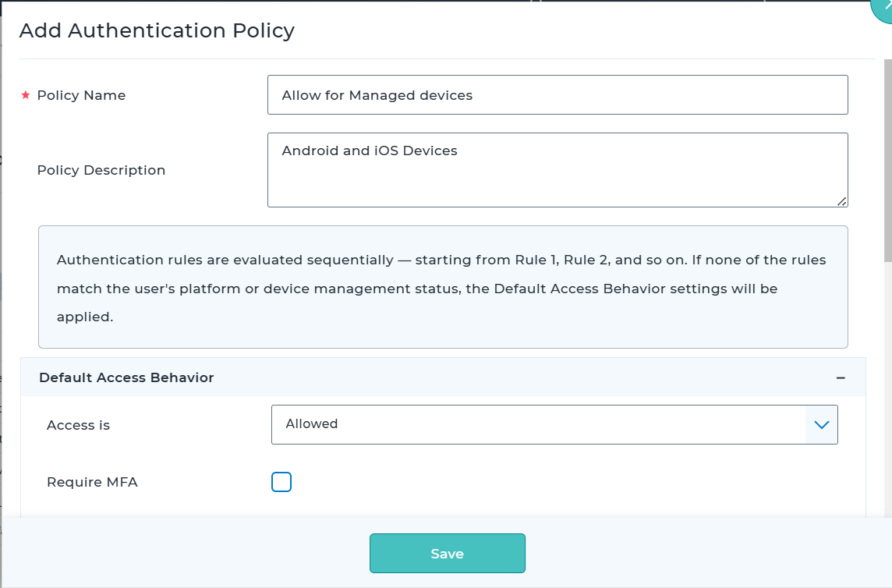Open the Access is dropdown
892x588 pixels.
554,424
